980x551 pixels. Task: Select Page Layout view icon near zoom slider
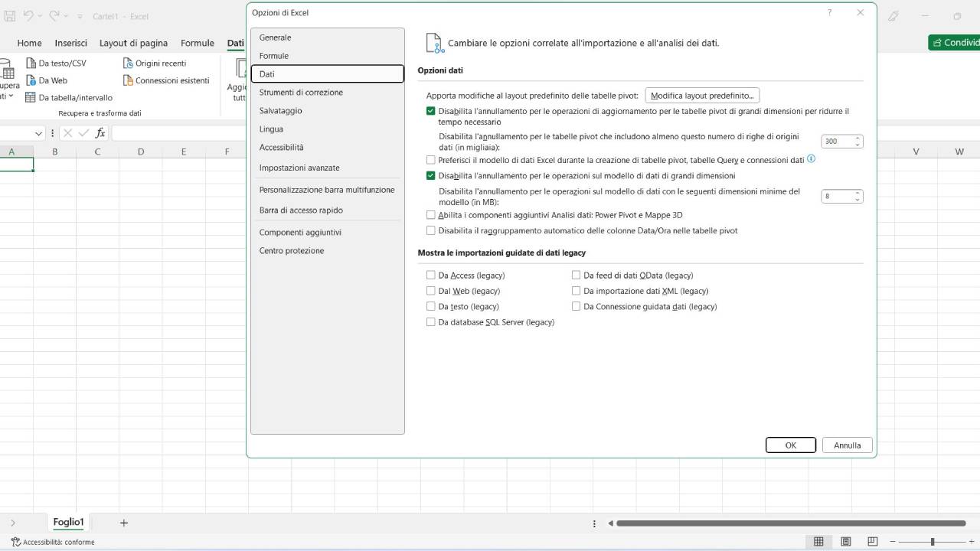click(845, 541)
